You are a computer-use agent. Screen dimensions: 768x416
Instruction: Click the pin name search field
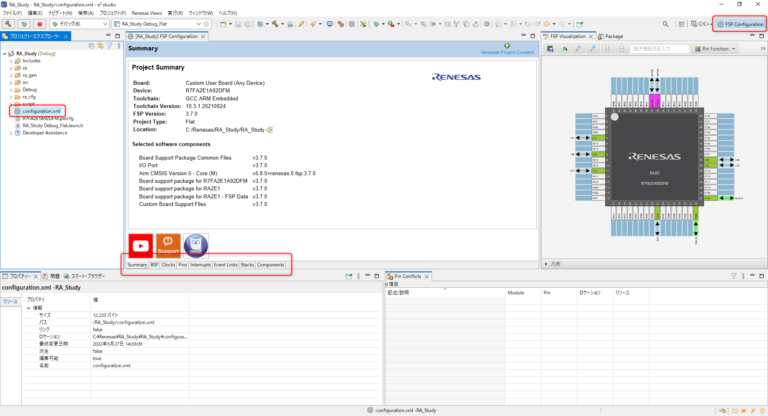tap(659, 49)
